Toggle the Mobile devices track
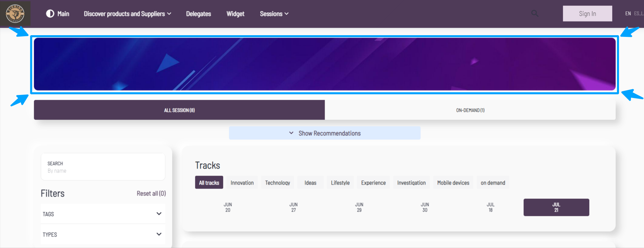644x248 pixels. [453, 183]
